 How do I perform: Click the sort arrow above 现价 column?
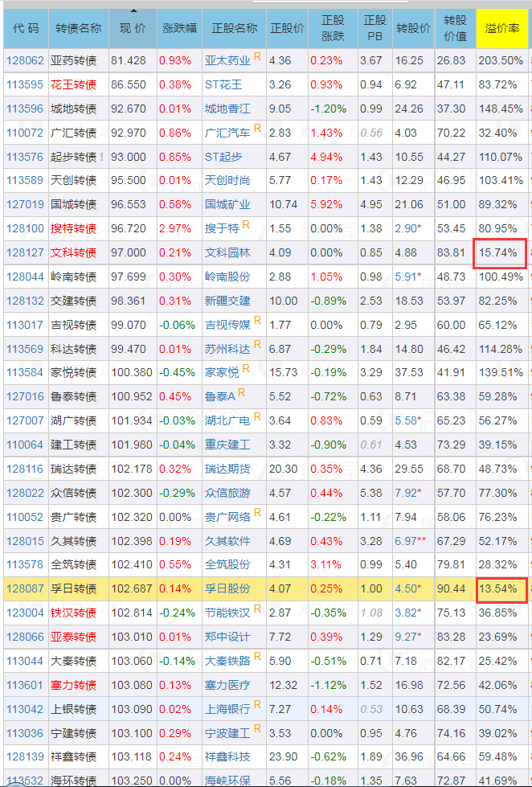point(133,11)
